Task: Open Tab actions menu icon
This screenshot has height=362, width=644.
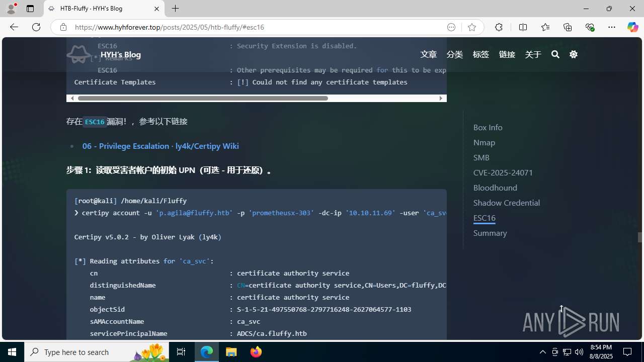Action: point(30,9)
